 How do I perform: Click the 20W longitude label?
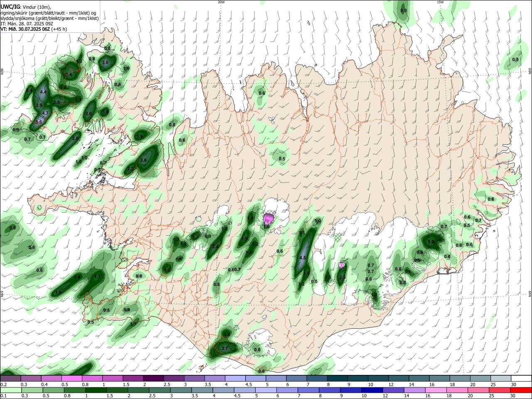pos(221,2)
